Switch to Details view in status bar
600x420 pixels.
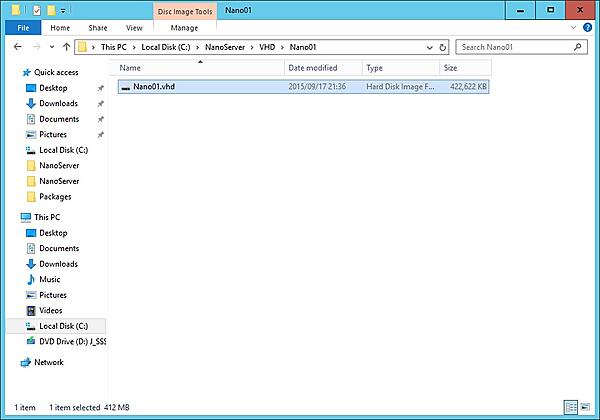[571, 407]
